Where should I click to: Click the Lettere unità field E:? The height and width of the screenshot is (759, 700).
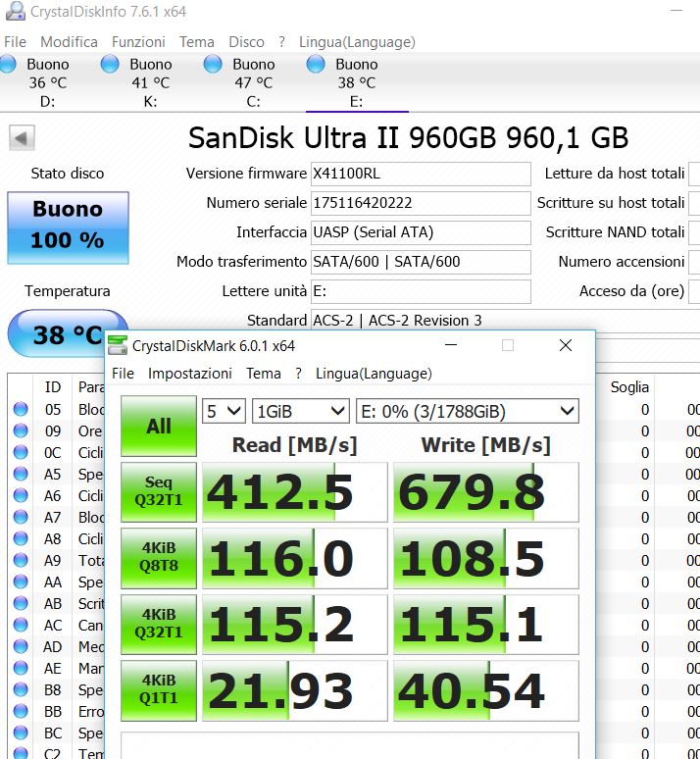pyautogui.click(x=421, y=291)
